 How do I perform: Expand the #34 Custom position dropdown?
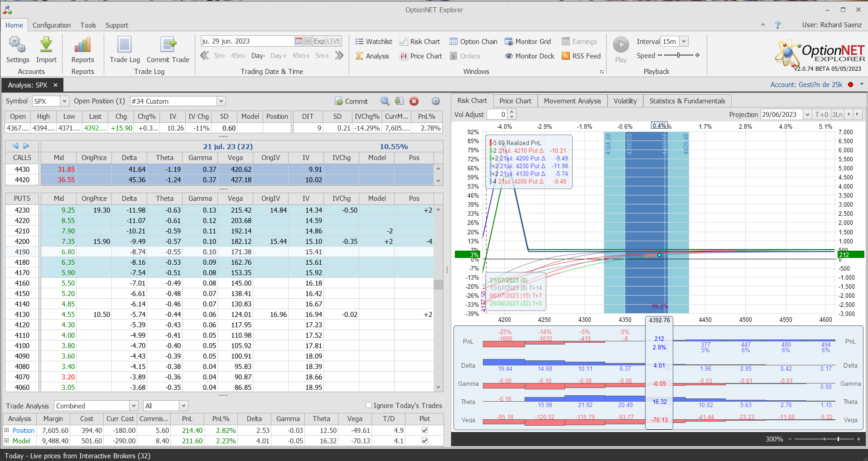[x=221, y=102]
